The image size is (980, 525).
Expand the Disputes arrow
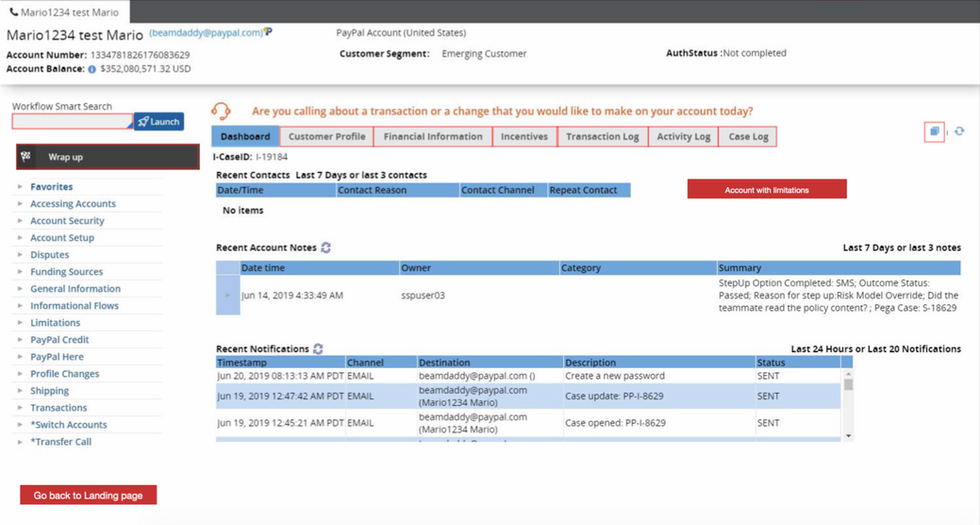pos(20,255)
